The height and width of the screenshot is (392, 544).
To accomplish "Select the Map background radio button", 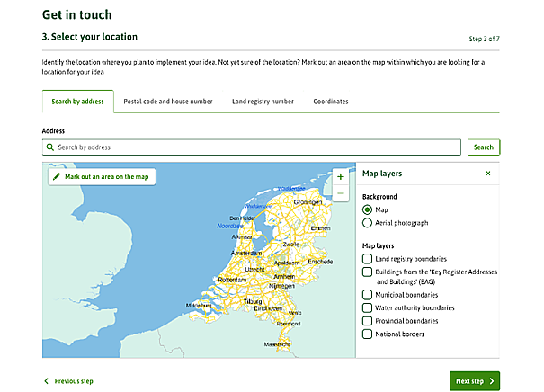I will tap(368, 209).
